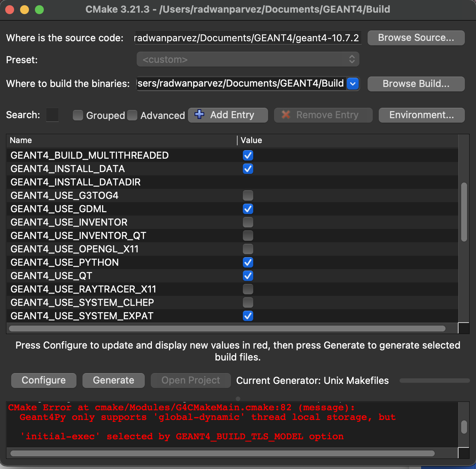476x469 pixels.
Task: Uncheck GEANT4_USE_PYTHON checkbox
Action: point(248,262)
